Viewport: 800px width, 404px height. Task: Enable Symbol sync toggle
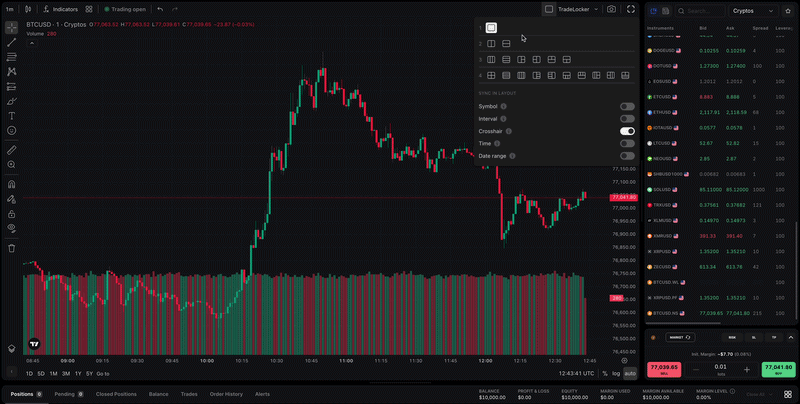627,107
